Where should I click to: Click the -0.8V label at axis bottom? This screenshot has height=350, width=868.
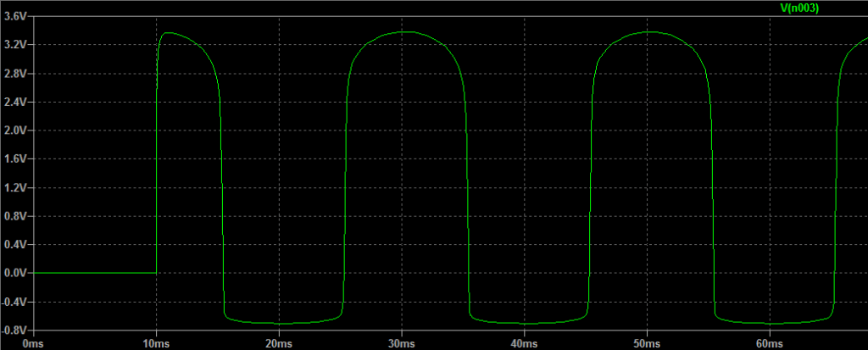tap(14, 330)
